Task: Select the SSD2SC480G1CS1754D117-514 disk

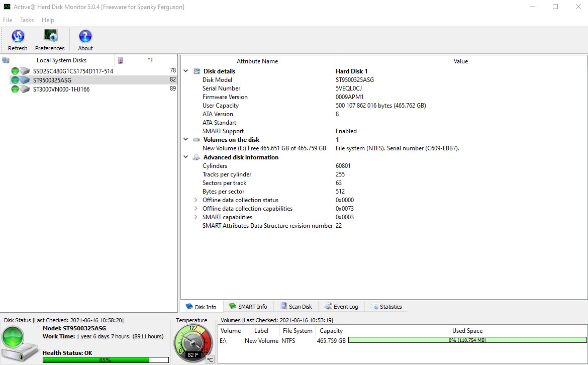Action: tap(73, 71)
